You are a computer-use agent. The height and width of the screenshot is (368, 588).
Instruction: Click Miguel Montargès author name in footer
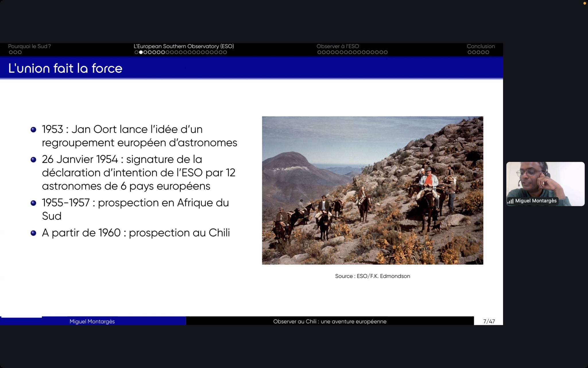(92, 321)
